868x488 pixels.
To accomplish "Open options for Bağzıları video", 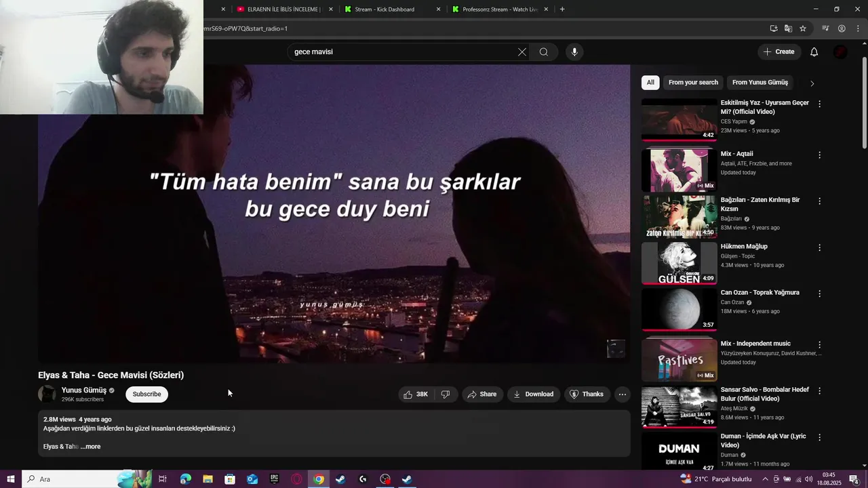I will click(x=819, y=201).
